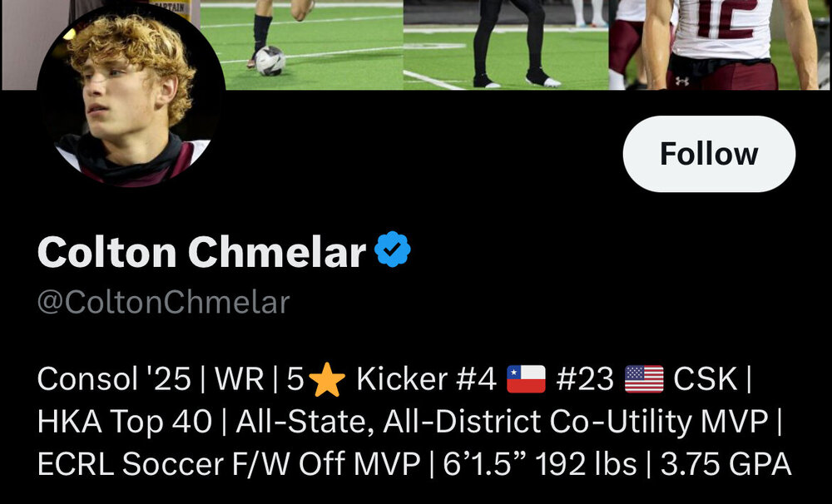Click the gold star emoji in bio
832x504 pixels.
pyautogui.click(x=327, y=379)
